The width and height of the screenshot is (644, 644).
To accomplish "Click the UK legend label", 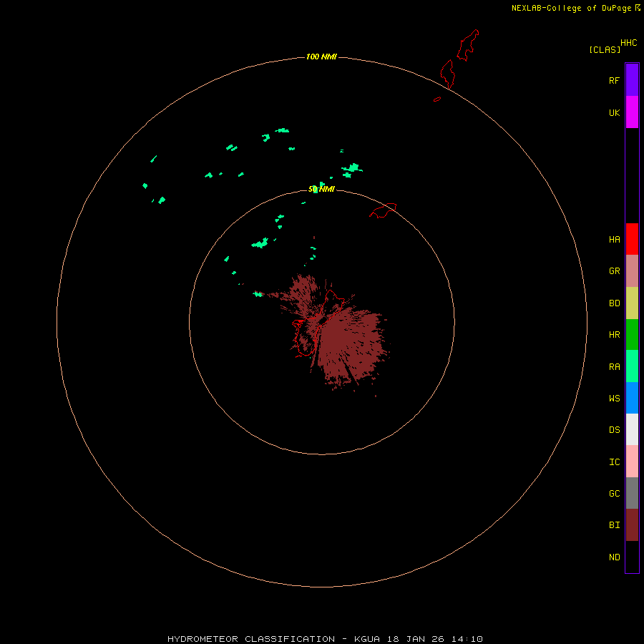I will [x=614, y=113].
